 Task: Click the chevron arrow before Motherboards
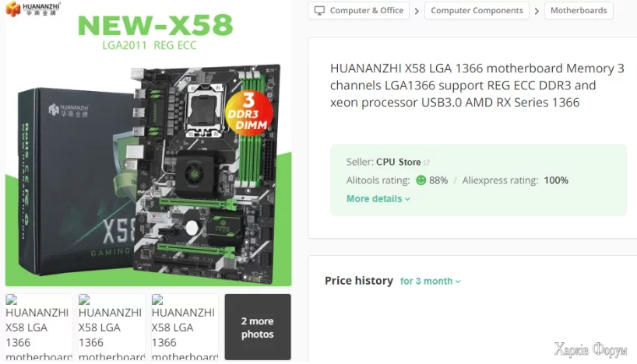[x=537, y=11]
